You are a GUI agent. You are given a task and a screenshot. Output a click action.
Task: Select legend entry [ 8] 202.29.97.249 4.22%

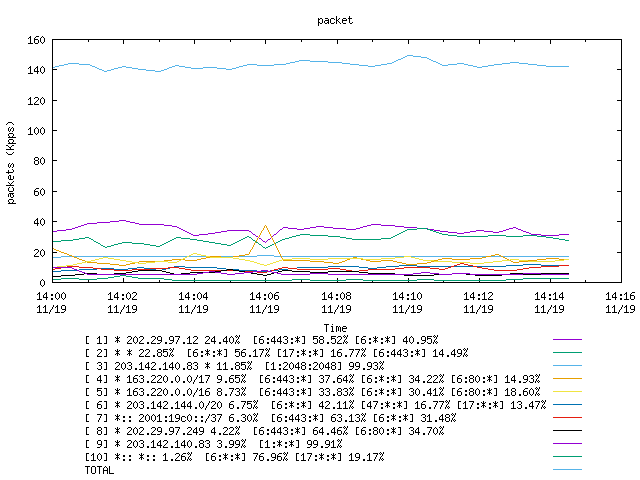264,431
